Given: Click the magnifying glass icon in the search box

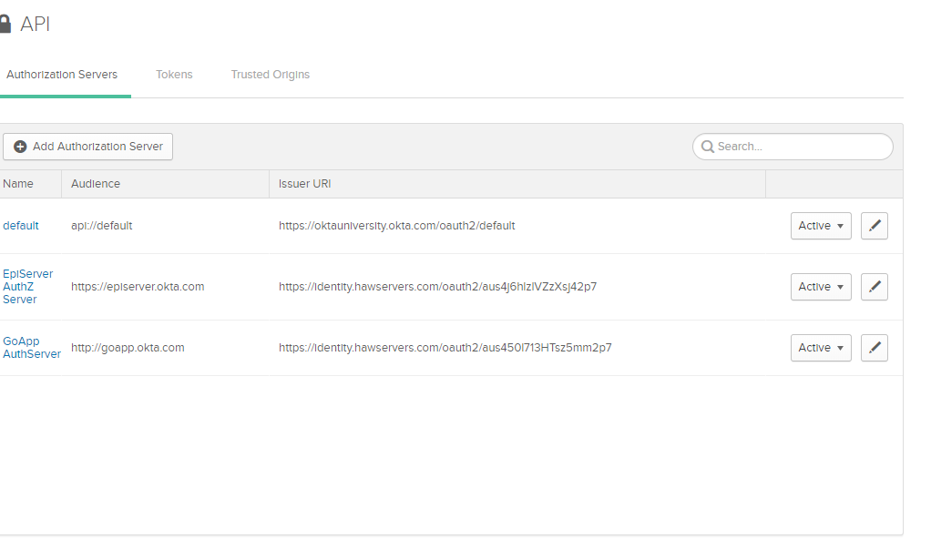Looking at the screenshot, I should pyautogui.click(x=707, y=147).
